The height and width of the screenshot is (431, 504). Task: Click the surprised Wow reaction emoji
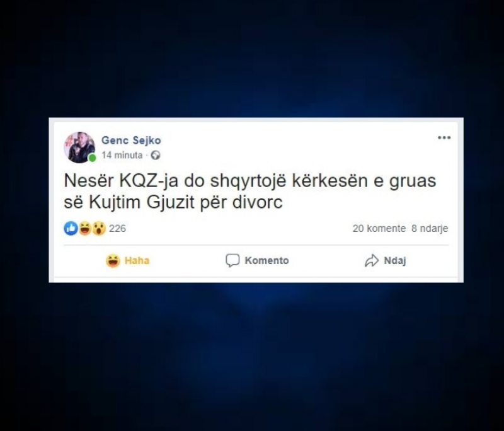tap(99, 229)
